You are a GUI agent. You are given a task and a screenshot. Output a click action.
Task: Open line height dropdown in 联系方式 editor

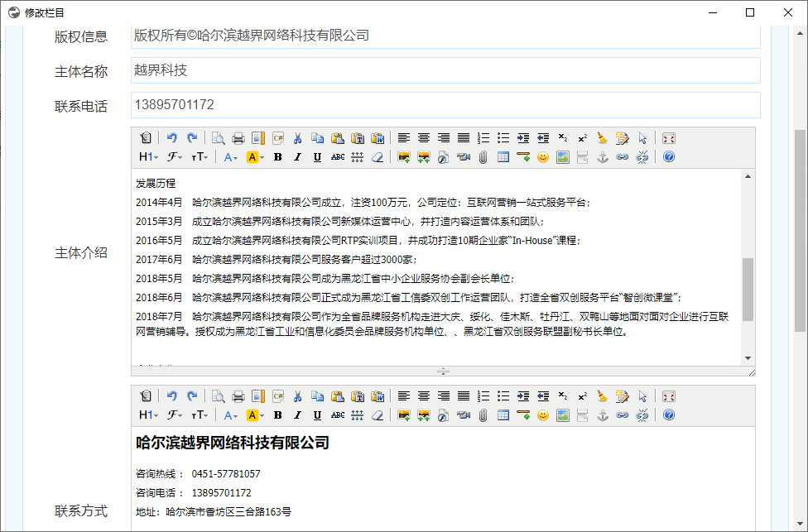pyautogui.click(x=358, y=415)
